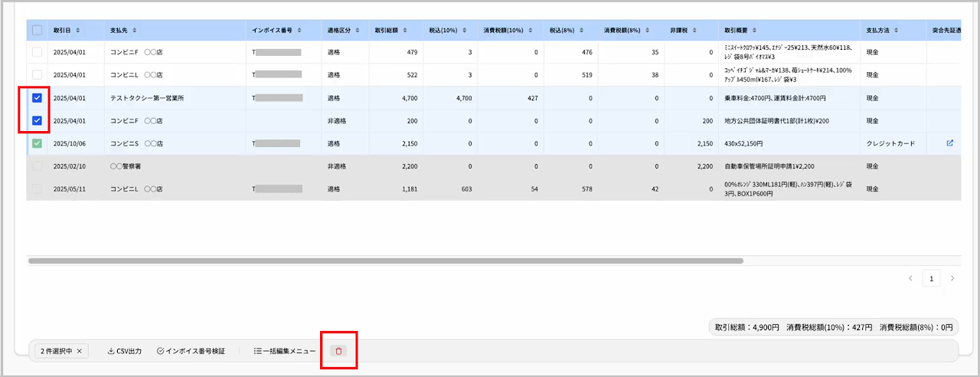
Task: Click the 2025/05/11 コンビニL row checkbox
Action: click(x=37, y=188)
